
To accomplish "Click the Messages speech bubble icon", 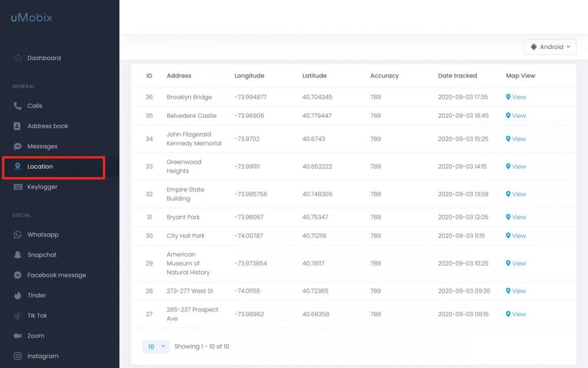I will point(18,147).
